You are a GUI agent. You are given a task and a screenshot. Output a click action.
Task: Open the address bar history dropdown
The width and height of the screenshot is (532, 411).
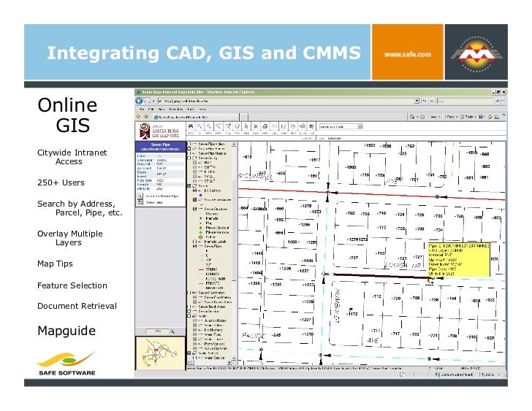tap(417, 101)
